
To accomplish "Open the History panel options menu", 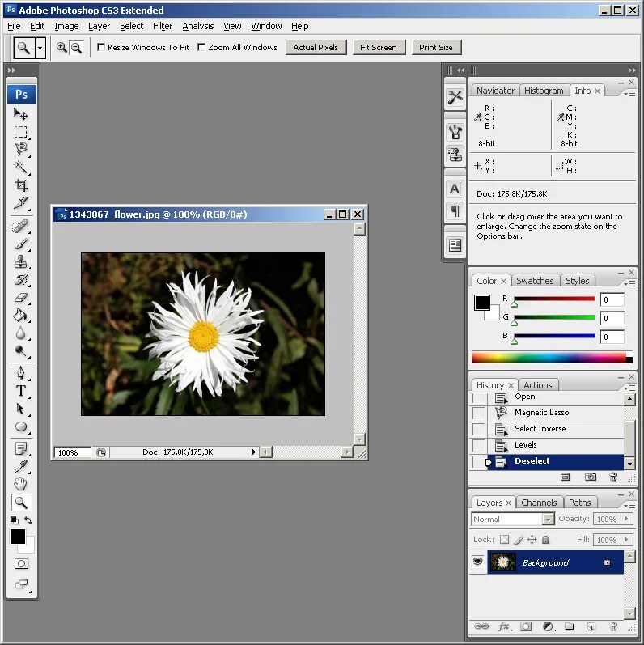I will [x=629, y=388].
